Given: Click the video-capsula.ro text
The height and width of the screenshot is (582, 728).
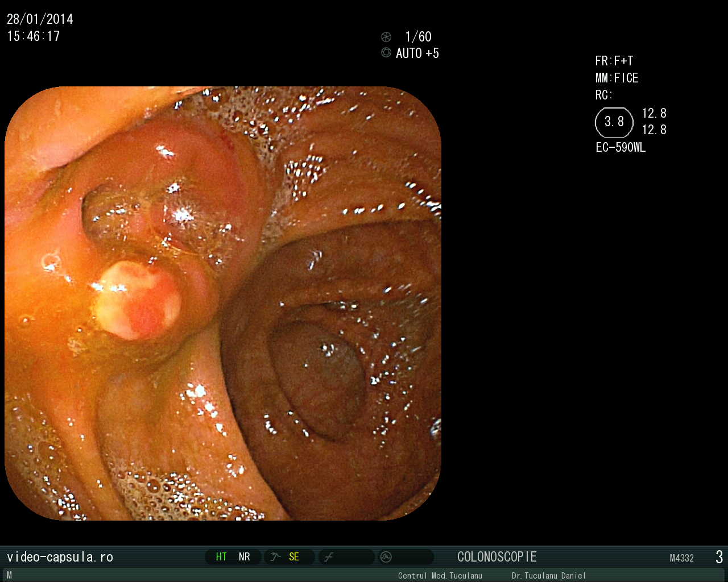Looking at the screenshot, I should pyautogui.click(x=60, y=557).
